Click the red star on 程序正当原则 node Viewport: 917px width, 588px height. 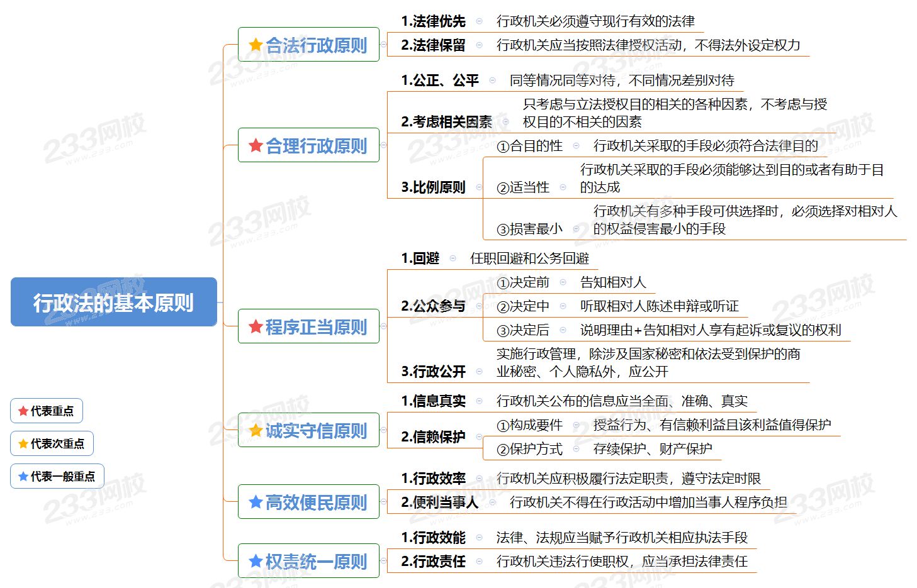point(256,327)
